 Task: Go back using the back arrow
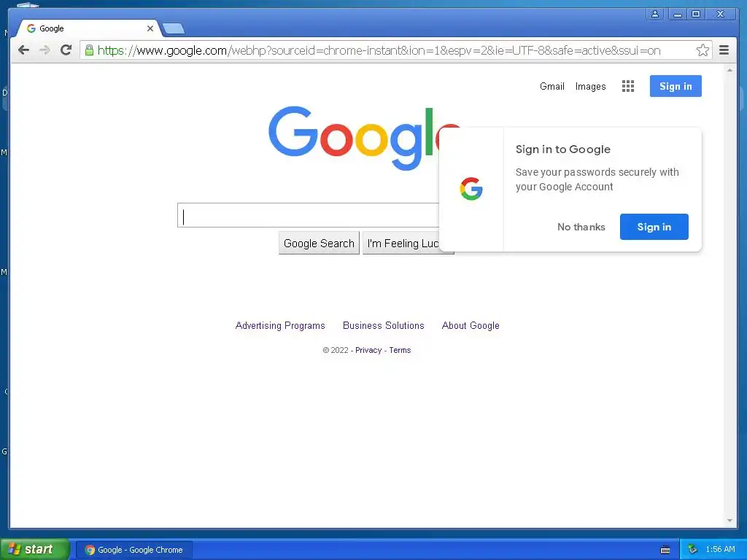tap(23, 50)
